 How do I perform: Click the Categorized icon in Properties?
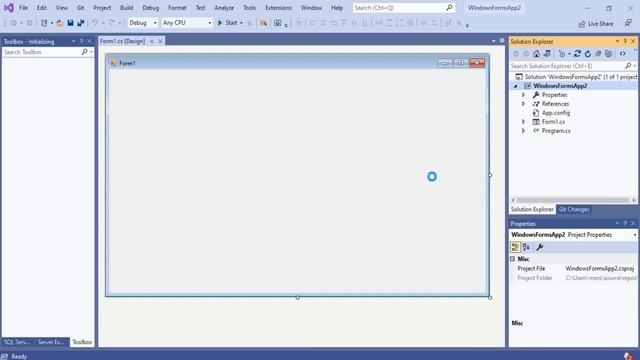(x=515, y=247)
